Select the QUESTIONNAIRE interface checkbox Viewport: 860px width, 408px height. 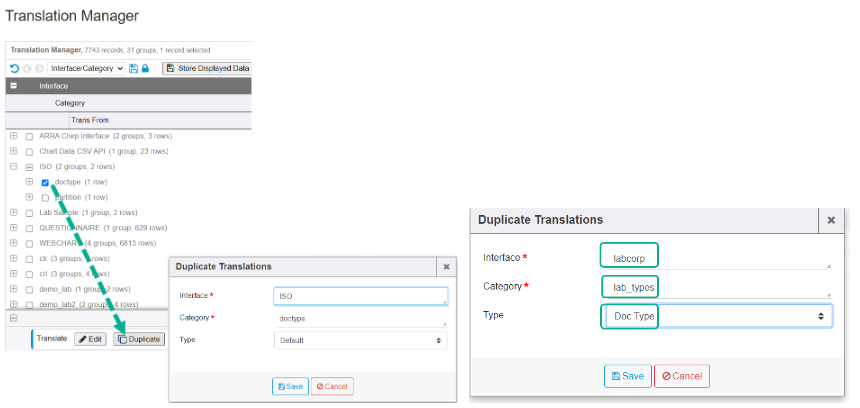(29, 228)
